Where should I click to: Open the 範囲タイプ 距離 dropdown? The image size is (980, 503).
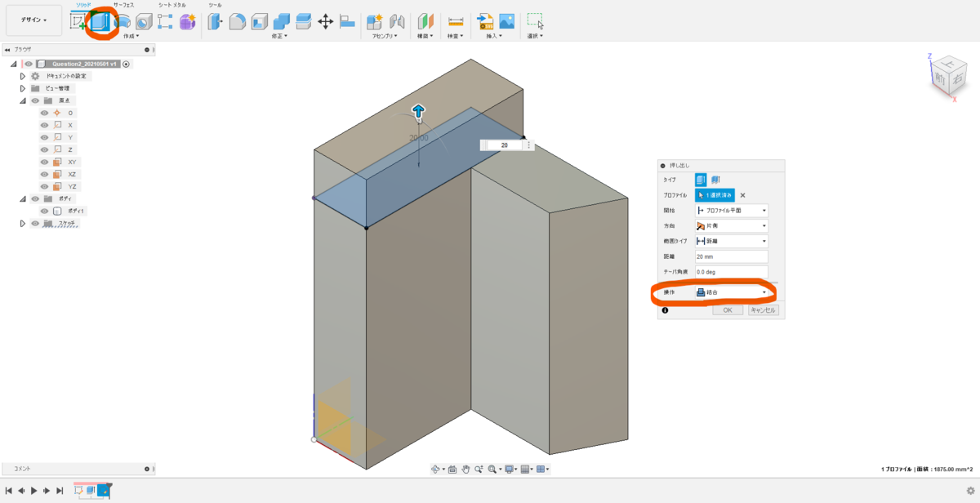pyautogui.click(x=732, y=242)
